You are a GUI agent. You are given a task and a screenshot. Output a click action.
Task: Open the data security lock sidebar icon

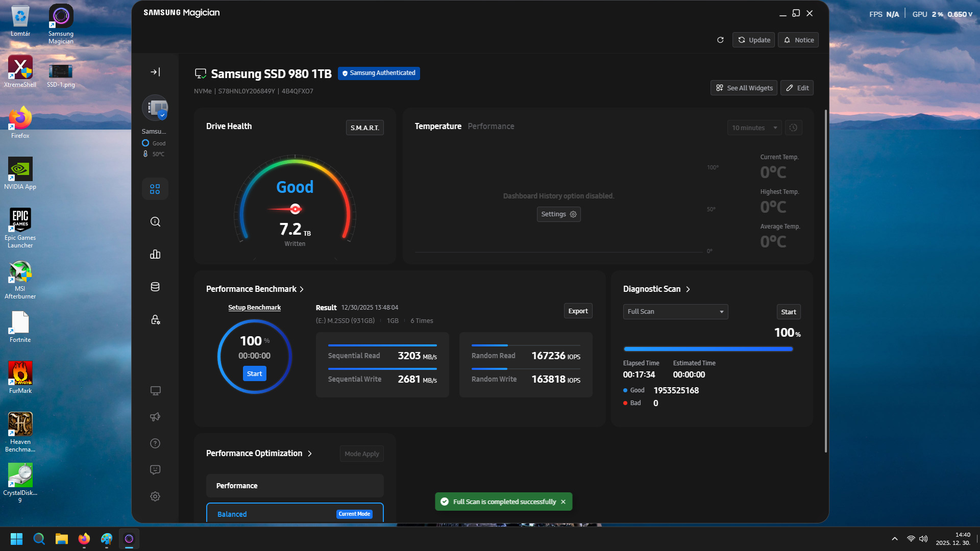155,319
